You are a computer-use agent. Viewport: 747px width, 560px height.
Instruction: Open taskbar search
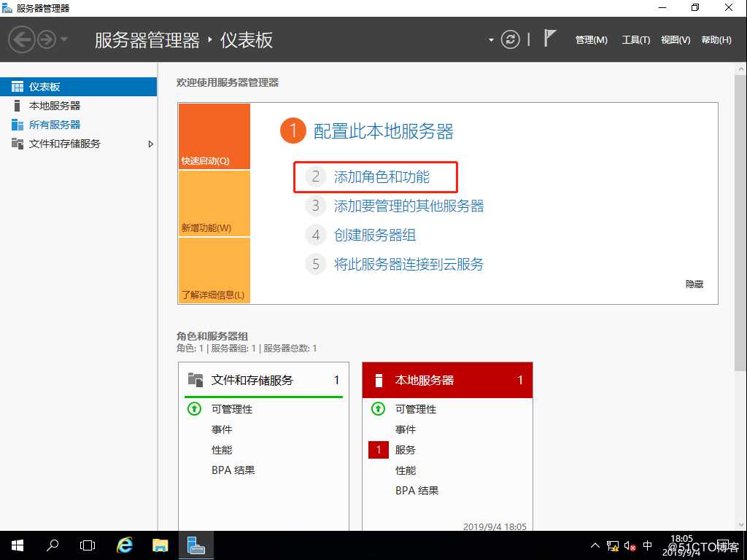53,545
